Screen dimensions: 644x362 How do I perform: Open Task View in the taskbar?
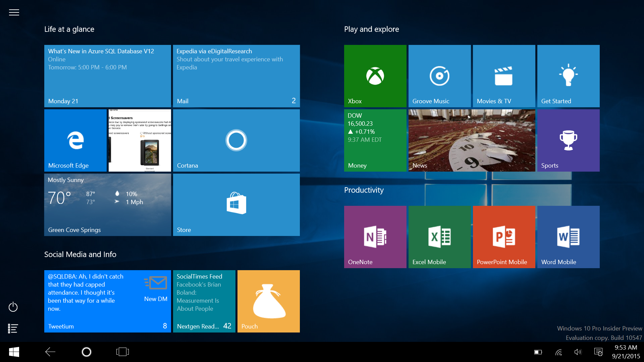[x=122, y=352]
